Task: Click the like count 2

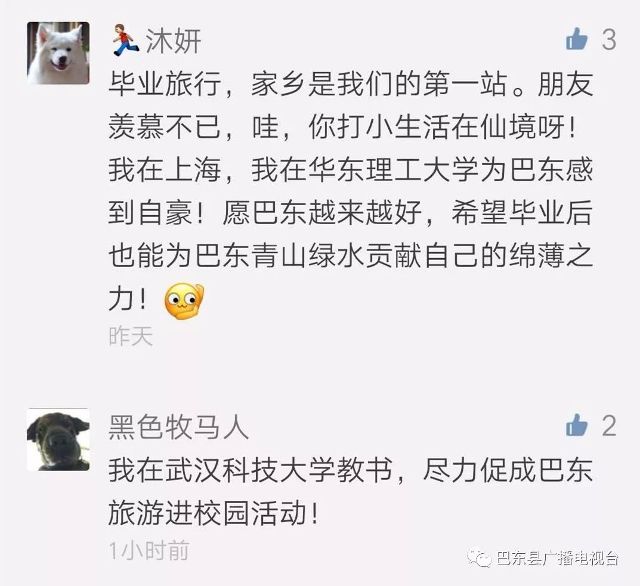Action: coord(609,426)
